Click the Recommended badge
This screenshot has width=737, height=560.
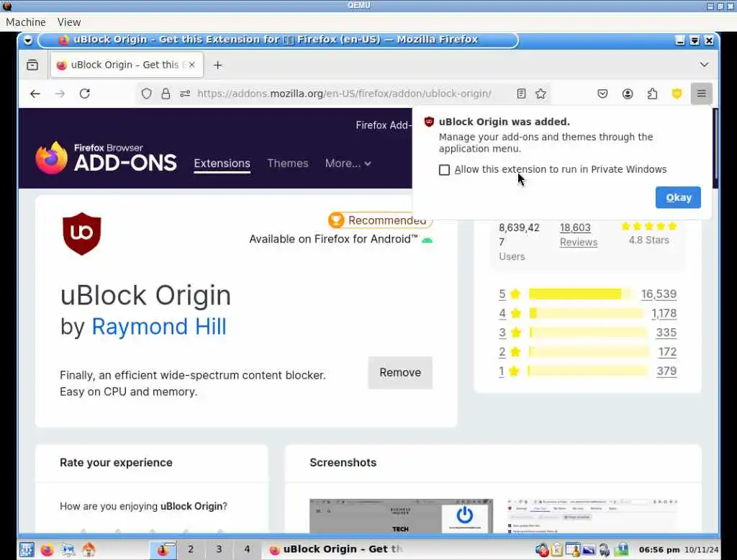380,220
